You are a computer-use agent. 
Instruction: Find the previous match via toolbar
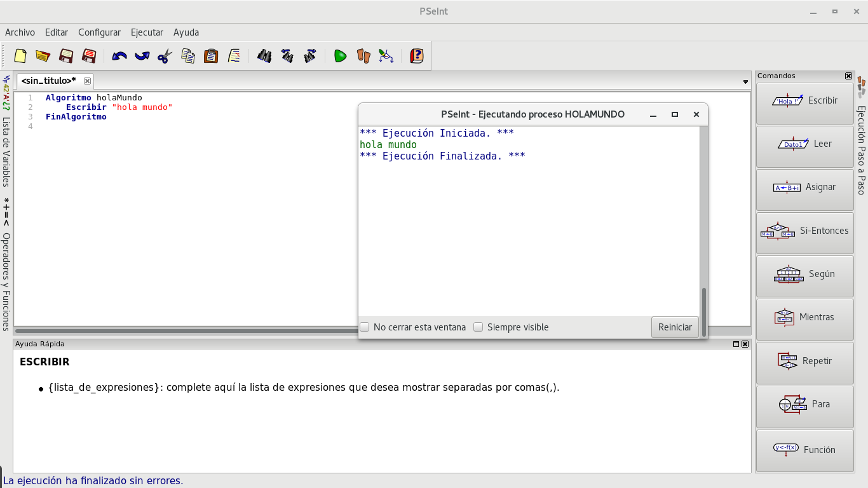(287, 56)
